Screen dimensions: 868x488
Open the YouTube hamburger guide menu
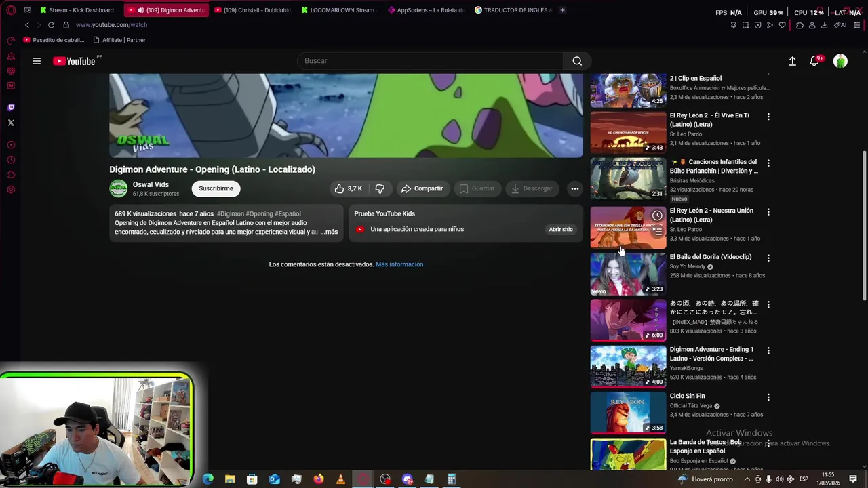tap(37, 61)
